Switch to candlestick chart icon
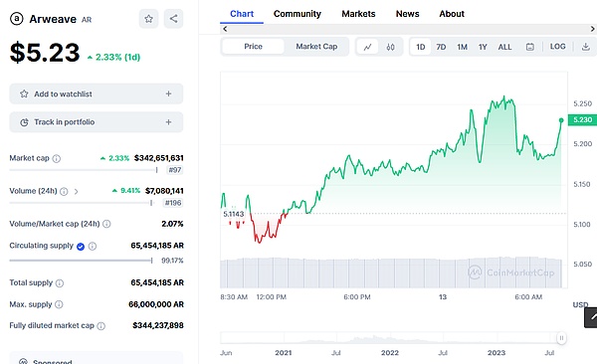The height and width of the screenshot is (364, 597). (x=390, y=47)
